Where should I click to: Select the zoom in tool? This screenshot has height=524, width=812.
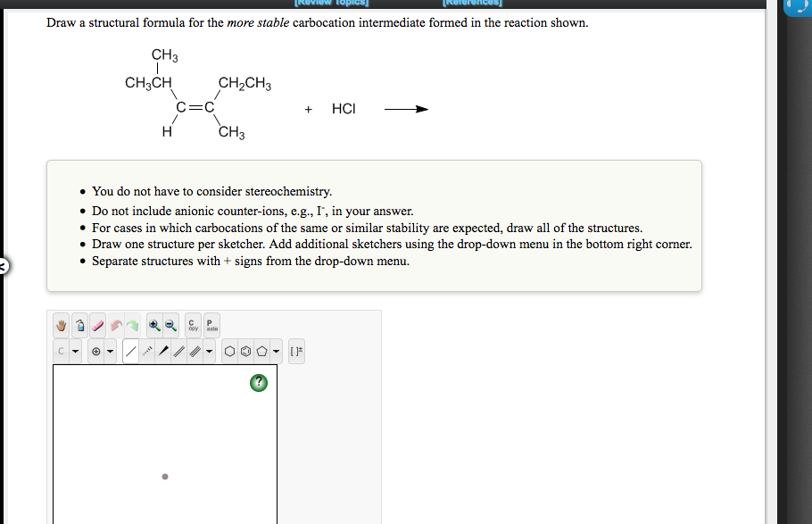coord(155,325)
